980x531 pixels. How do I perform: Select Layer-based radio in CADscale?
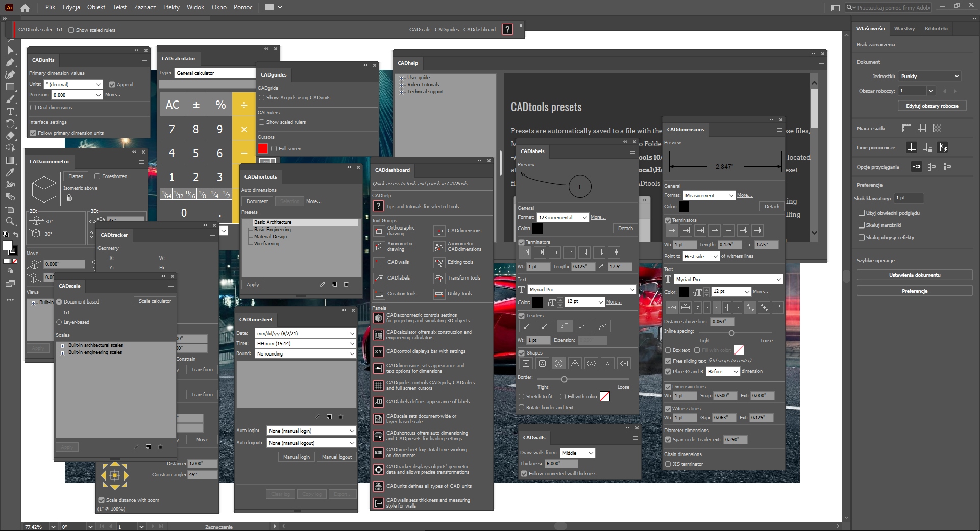point(59,322)
